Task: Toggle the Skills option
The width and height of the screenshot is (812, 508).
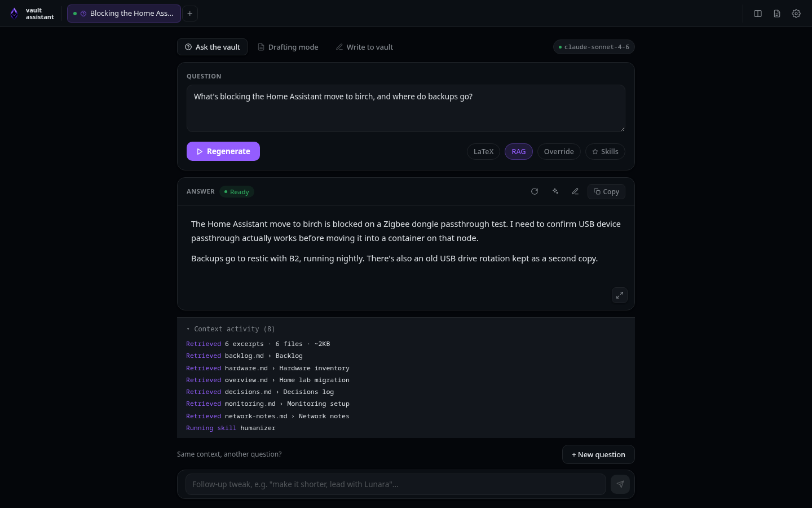Action: point(605,151)
